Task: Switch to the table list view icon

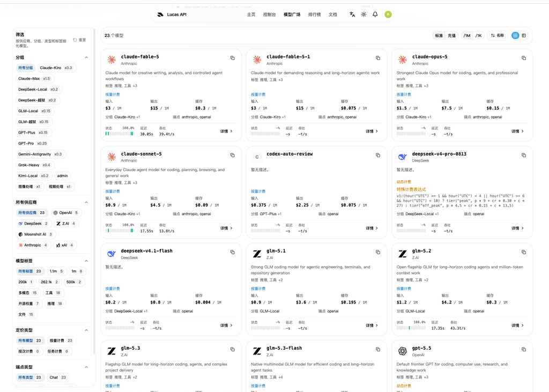Action: coord(524,35)
